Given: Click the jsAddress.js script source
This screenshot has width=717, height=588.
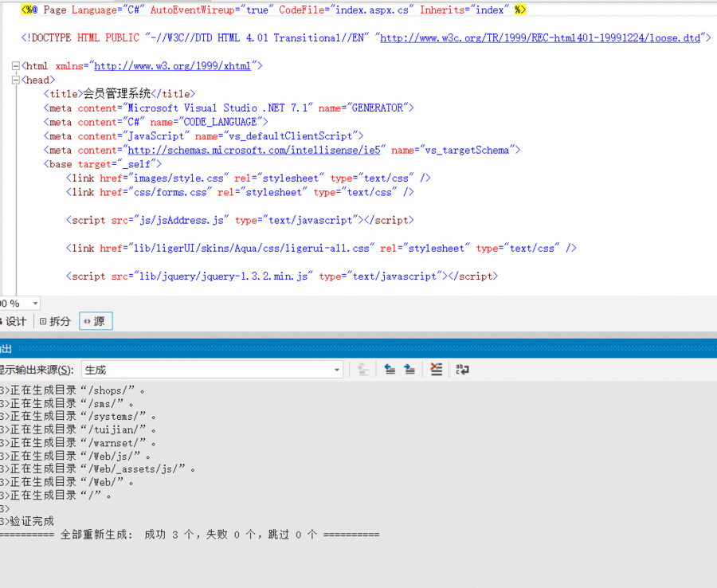Looking at the screenshot, I should pos(182,221).
